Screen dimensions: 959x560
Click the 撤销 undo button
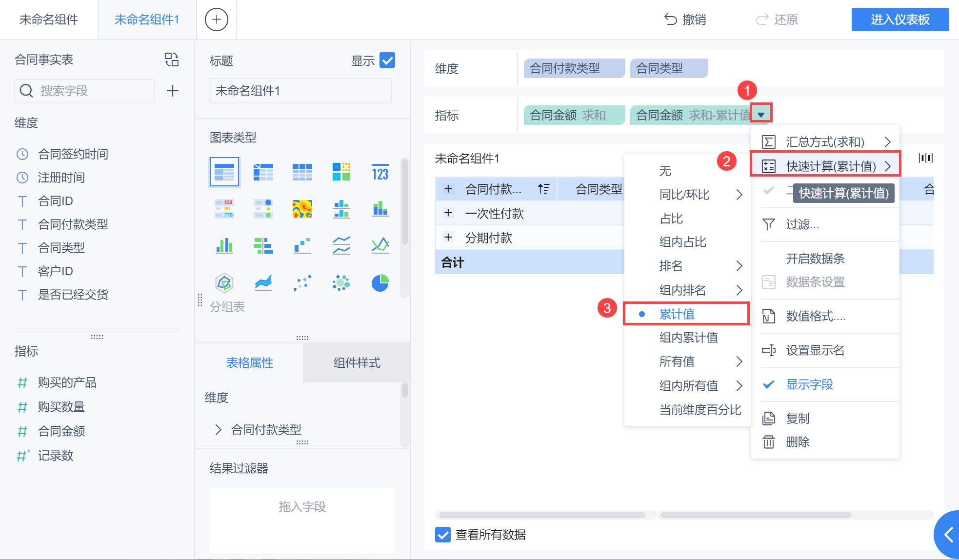click(x=685, y=20)
